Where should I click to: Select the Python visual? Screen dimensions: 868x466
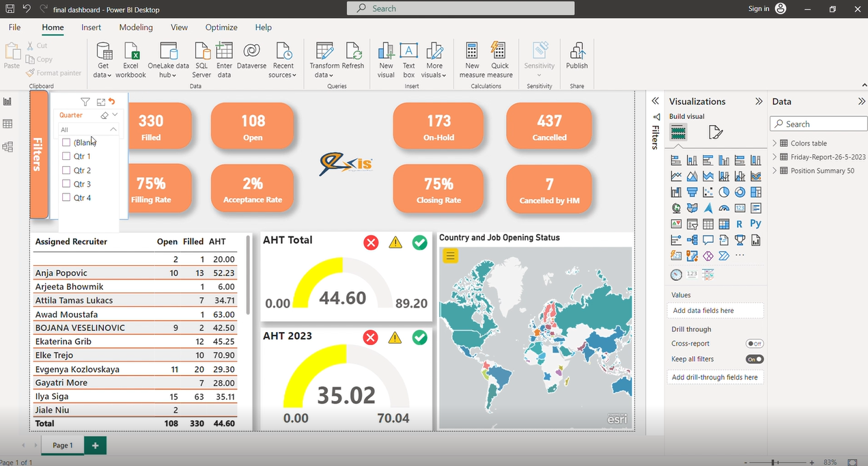coord(755,223)
